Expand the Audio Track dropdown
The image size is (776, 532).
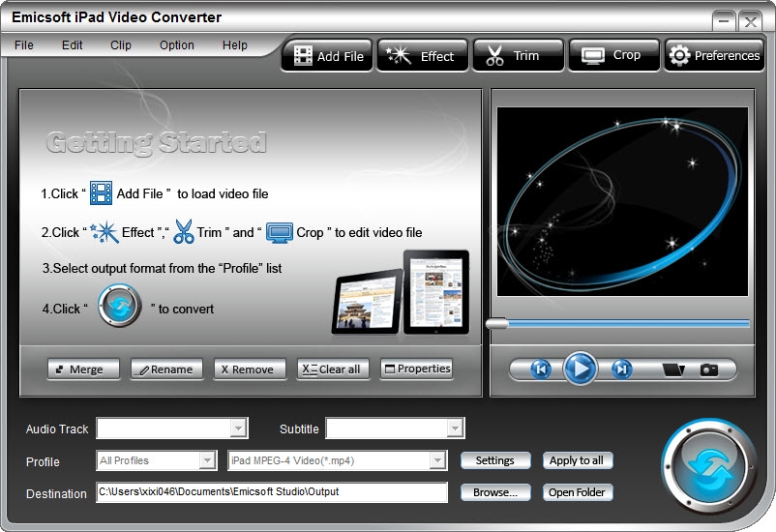[239, 429]
